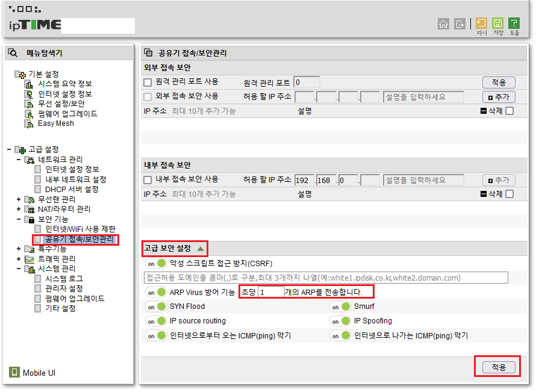Click the 트래픽 관리 graph icon
539x392 pixels.
click(x=30, y=259)
